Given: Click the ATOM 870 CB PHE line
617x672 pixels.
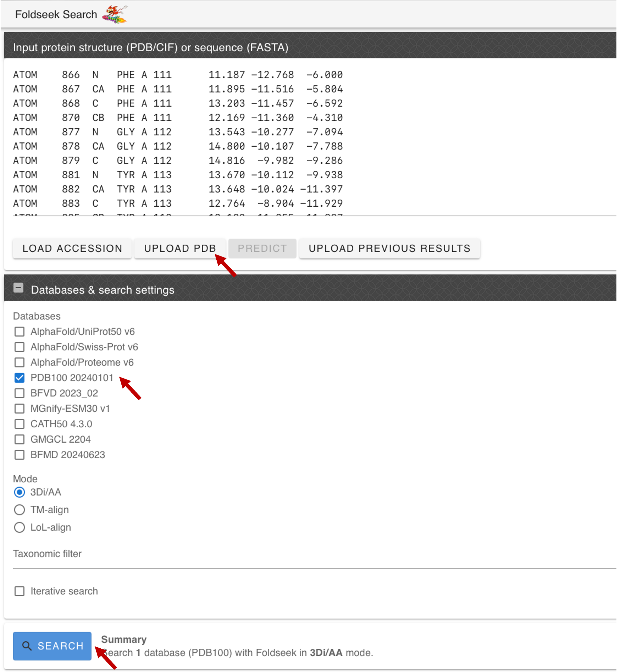Looking at the screenshot, I should [x=178, y=118].
